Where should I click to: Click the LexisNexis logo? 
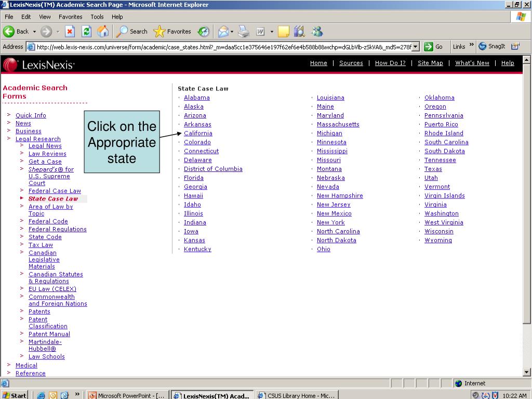pyautogui.click(x=39, y=64)
